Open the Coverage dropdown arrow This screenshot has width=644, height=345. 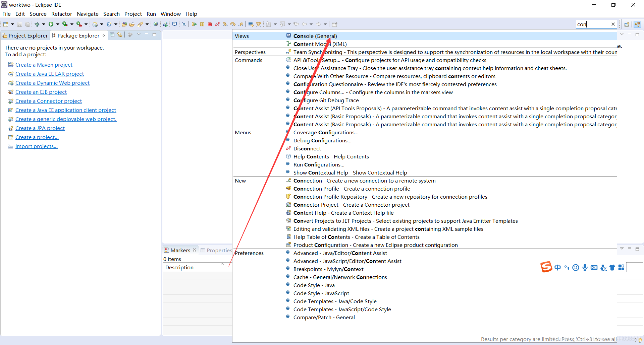[72, 24]
